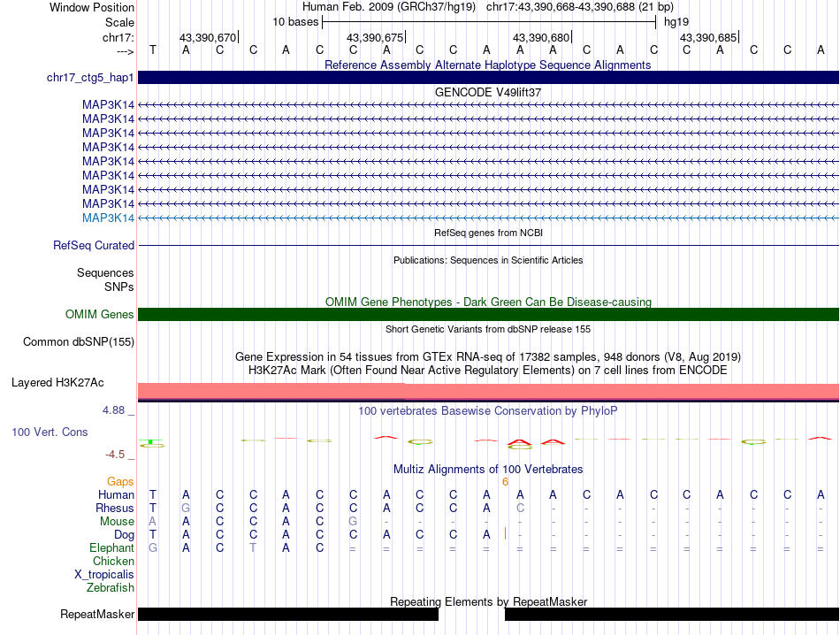The image size is (840, 635).
Task: Select the Dog species row label
Action: [124, 535]
